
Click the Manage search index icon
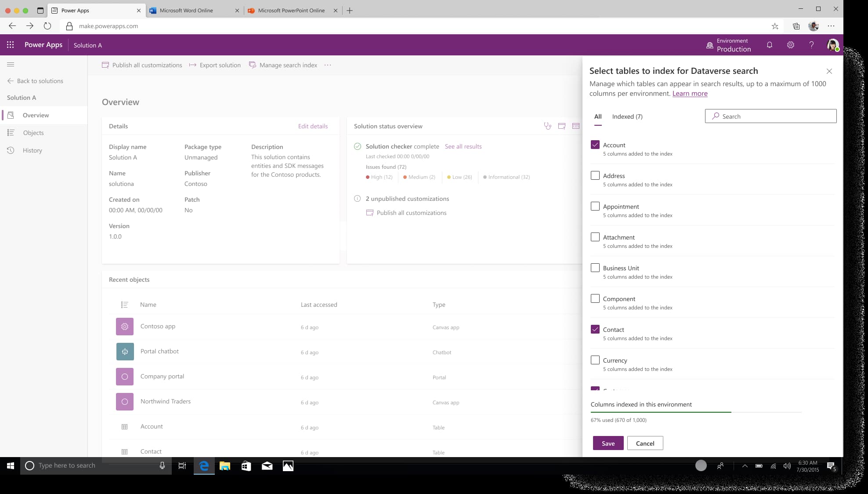click(251, 65)
